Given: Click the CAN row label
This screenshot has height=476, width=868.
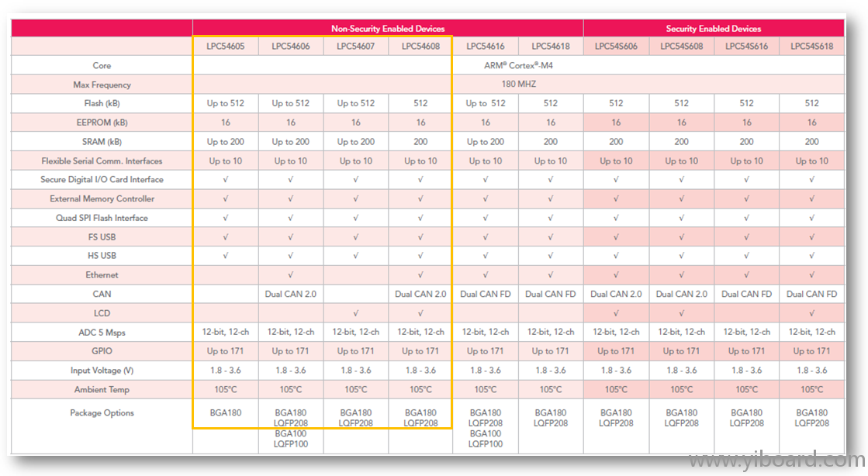Looking at the screenshot, I should coord(102,294).
